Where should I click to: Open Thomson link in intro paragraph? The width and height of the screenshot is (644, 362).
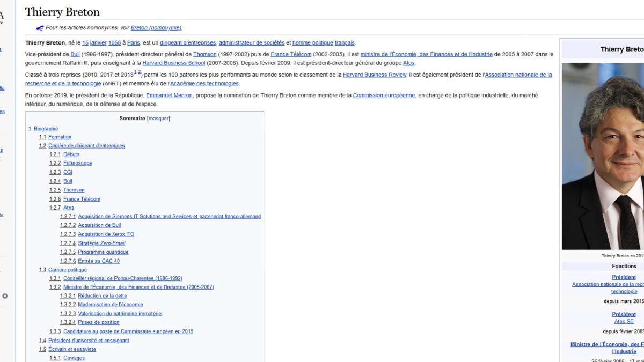click(x=205, y=54)
